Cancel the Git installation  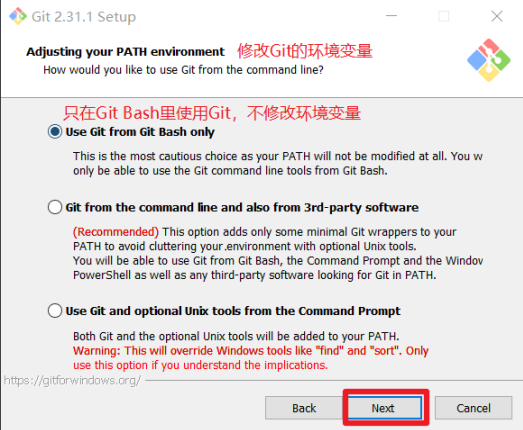click(x=473, y=408)
